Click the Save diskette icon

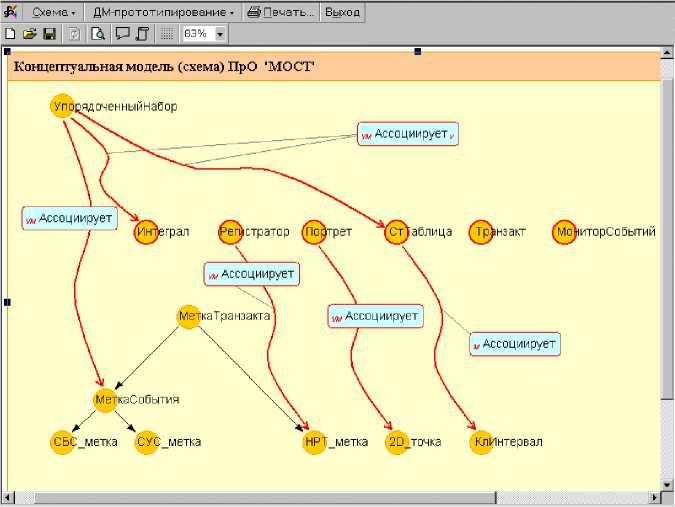point(48,34)
